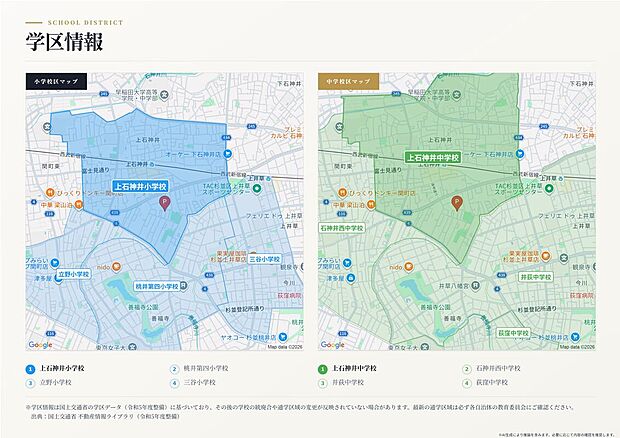The height and width of the screenshot is (438, 620).
Task: Click 三谷小学校 label on the map
Action: [265, 259]
